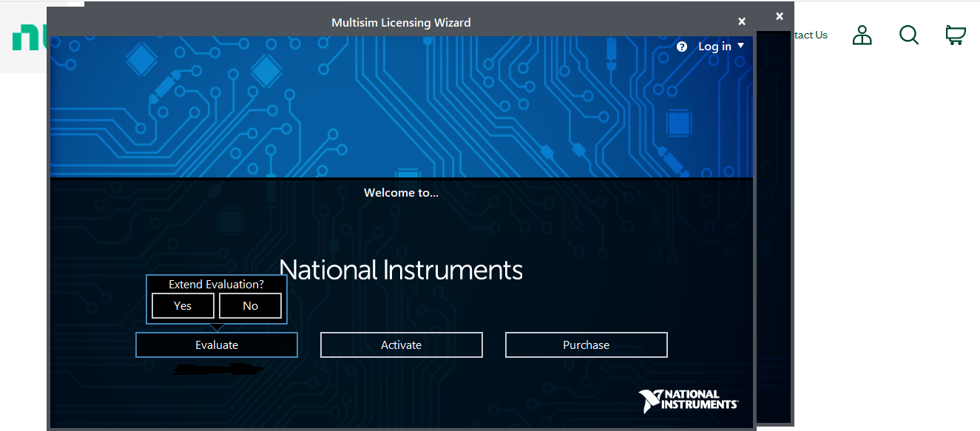Choose No in Extend Evaluation prompt
This screenshot has width=980, height=431.
coord(250,306)
